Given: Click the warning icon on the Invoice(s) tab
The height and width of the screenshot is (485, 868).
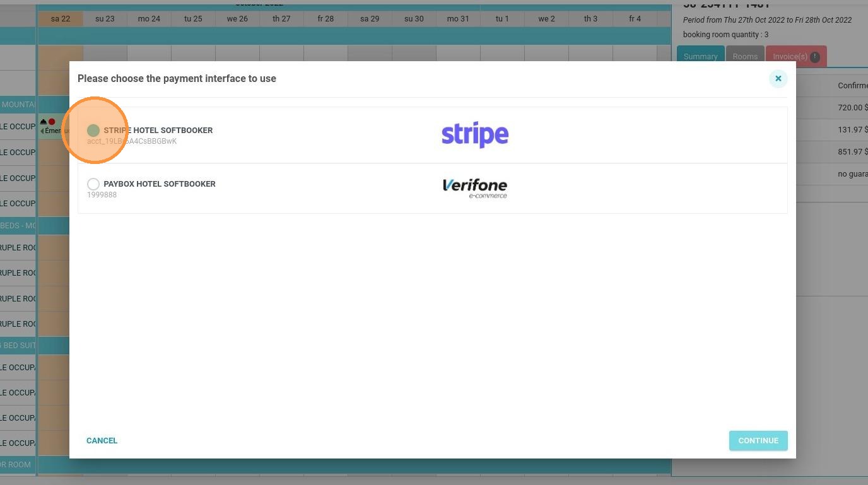Looking at the screenshot, I should click(x=815, y=57).
